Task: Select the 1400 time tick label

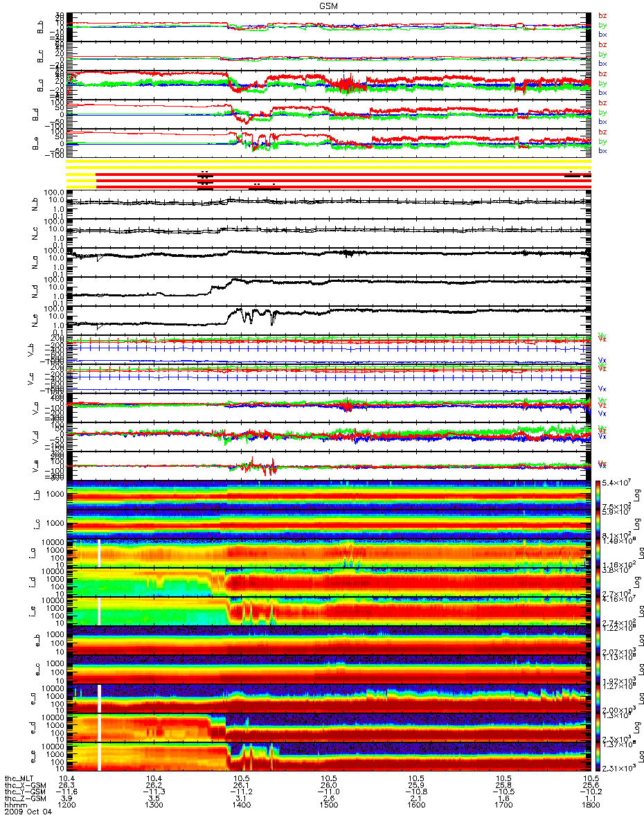Action: [241, 804]
